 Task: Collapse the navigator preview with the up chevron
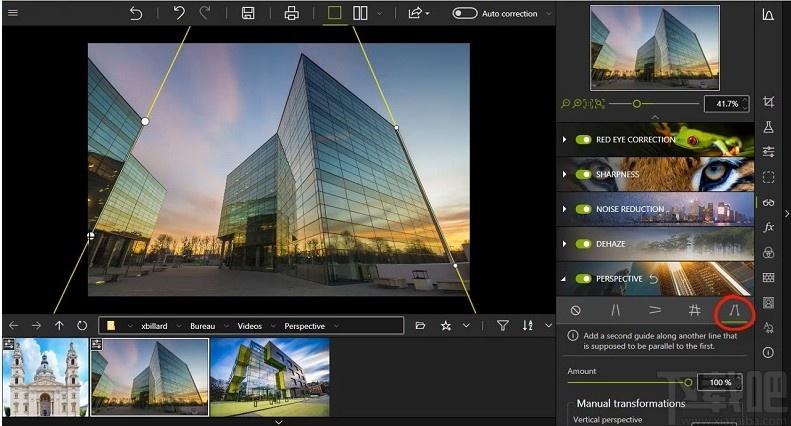[x=655, y=117]
